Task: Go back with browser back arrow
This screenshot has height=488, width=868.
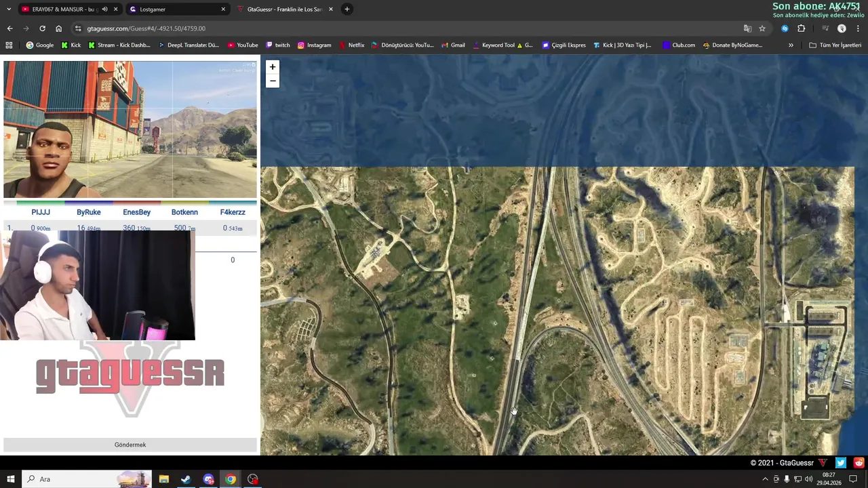Action: (x=9, y=28)
